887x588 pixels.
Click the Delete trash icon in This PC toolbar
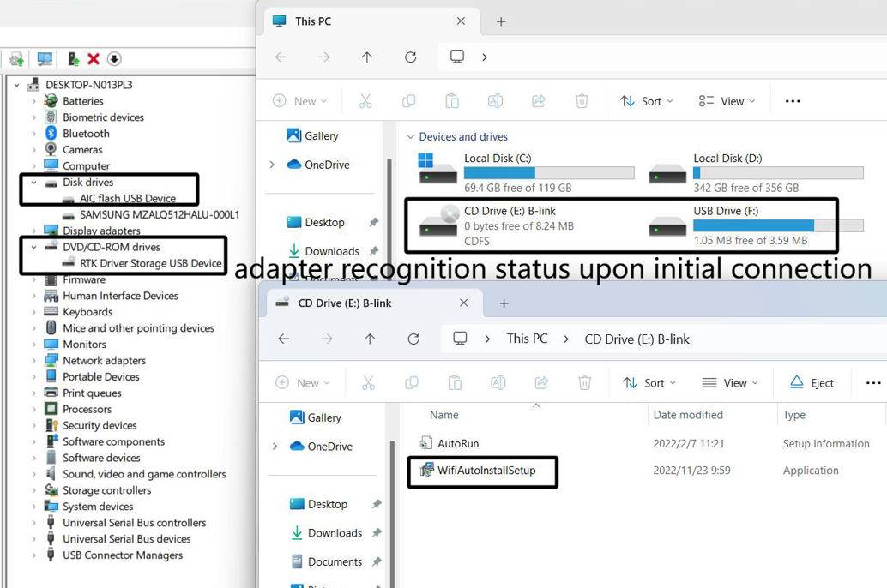pyautogui.click(x=582, y=101)
